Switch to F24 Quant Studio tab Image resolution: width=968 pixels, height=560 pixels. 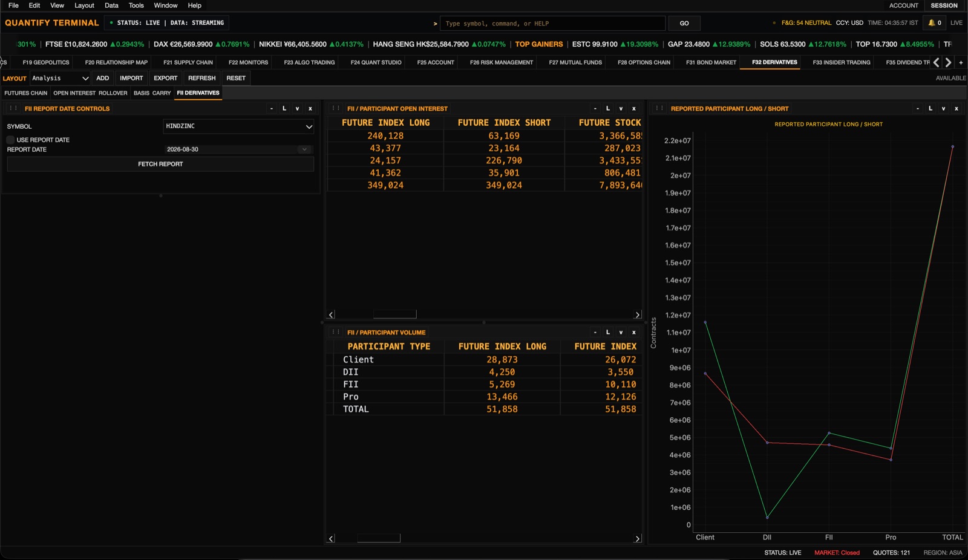click(376, 62)
